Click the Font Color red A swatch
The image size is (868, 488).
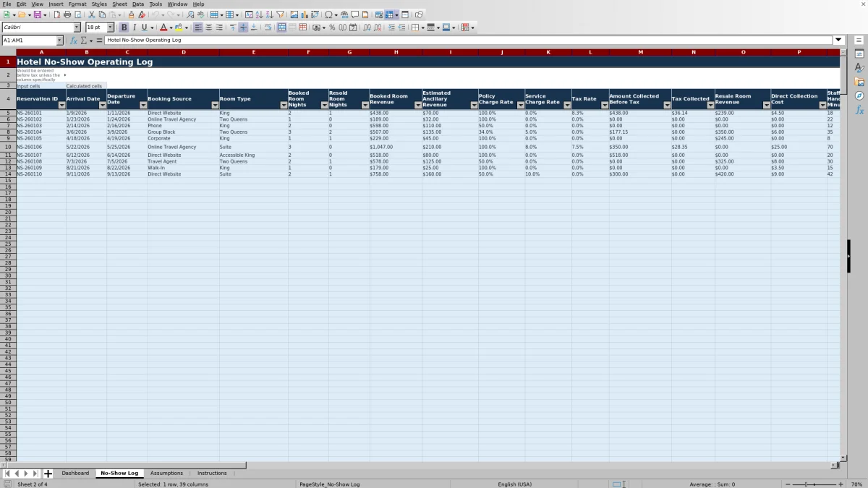(x=163, y=27)
